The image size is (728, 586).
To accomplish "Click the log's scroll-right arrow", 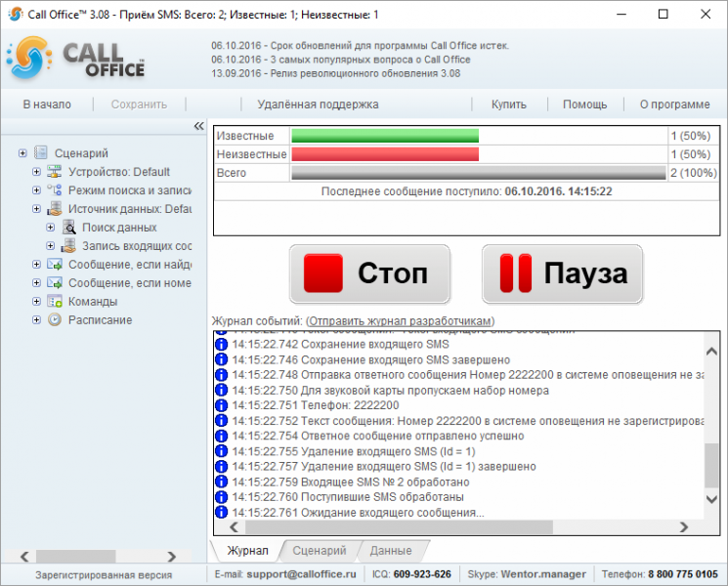I will pos(683,527).
